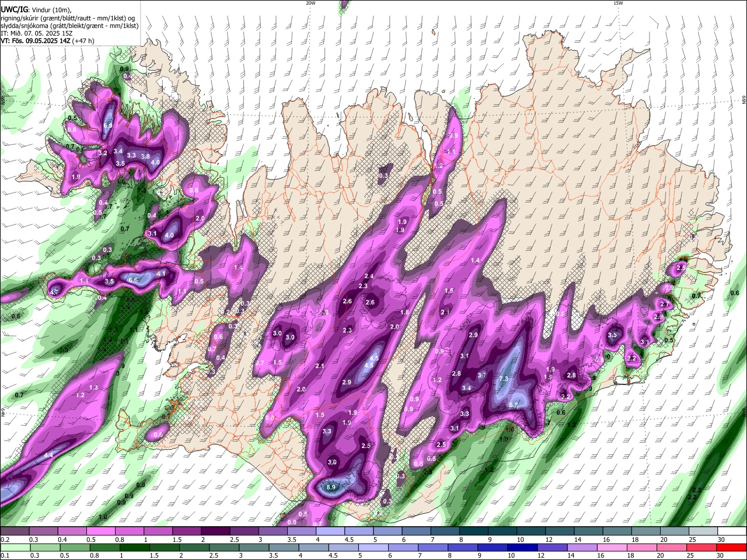
Task: Click the royal blue 9 swatch in lower legend
Action: pyautogui.click(x=493, y=547)
